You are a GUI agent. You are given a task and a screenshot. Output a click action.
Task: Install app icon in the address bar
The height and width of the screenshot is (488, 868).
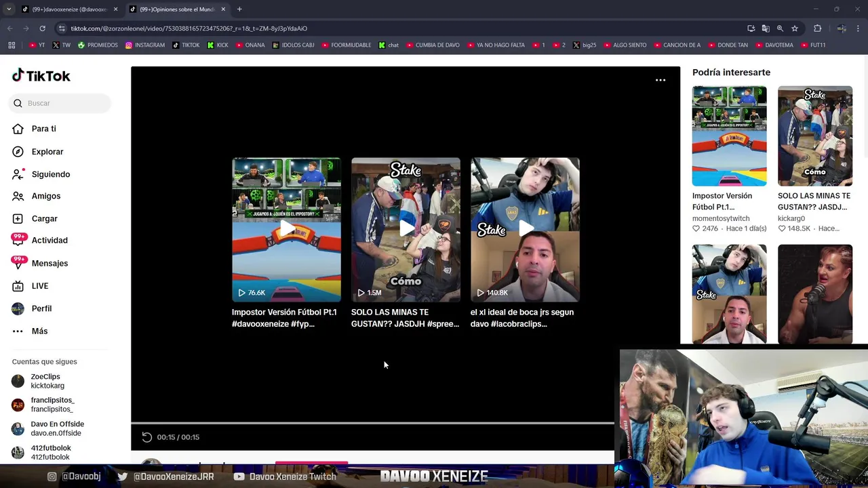[x=751, y=28]
